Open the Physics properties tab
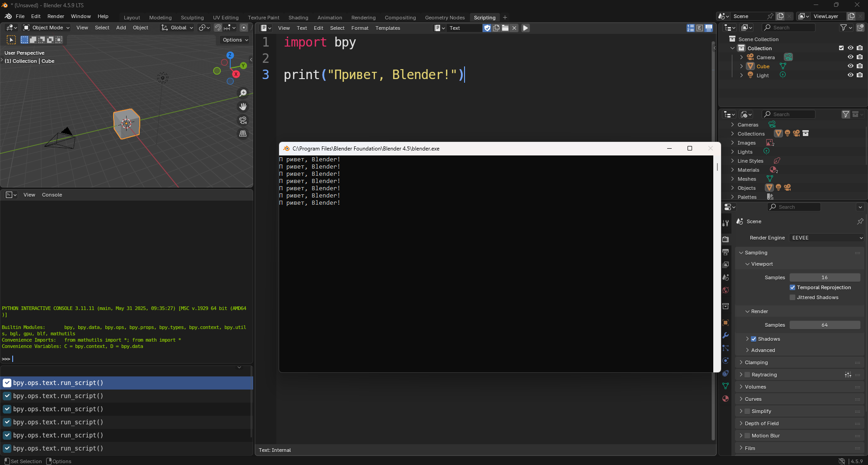The image size is (868, 465). click(x=726, y=361)
